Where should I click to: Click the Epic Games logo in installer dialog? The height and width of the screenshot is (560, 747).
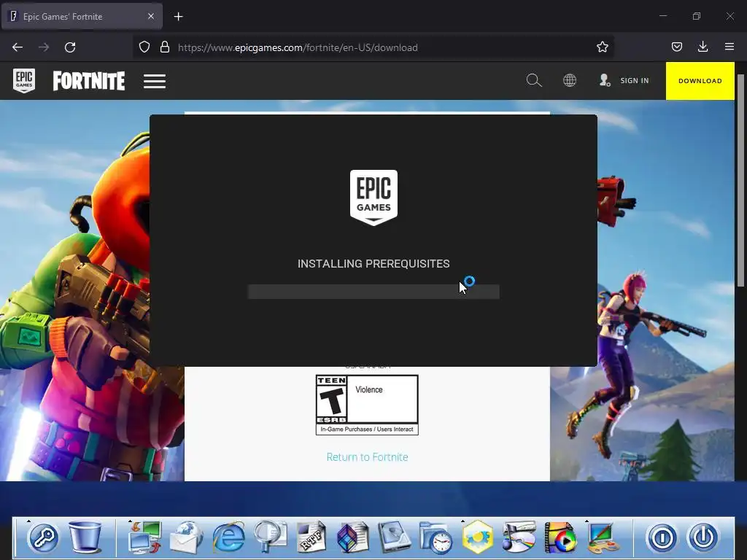click(x=373, y=198)
